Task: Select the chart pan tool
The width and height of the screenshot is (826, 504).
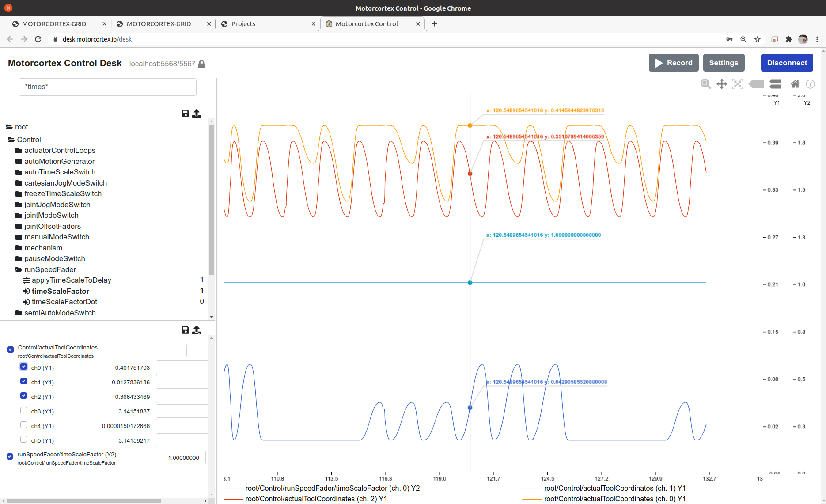Action: [x=721, y=84]
